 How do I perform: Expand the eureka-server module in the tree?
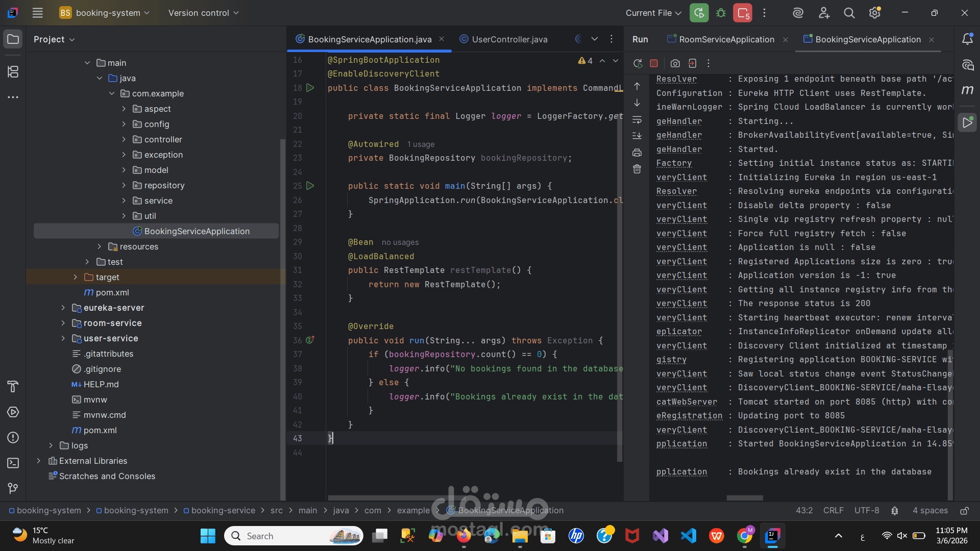pyautogui.click(x=63, y=308)
